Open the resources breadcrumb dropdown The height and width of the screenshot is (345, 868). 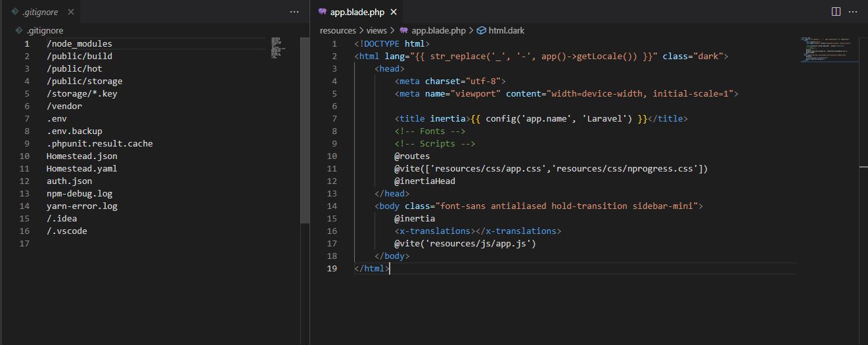[x=338, y=30]
